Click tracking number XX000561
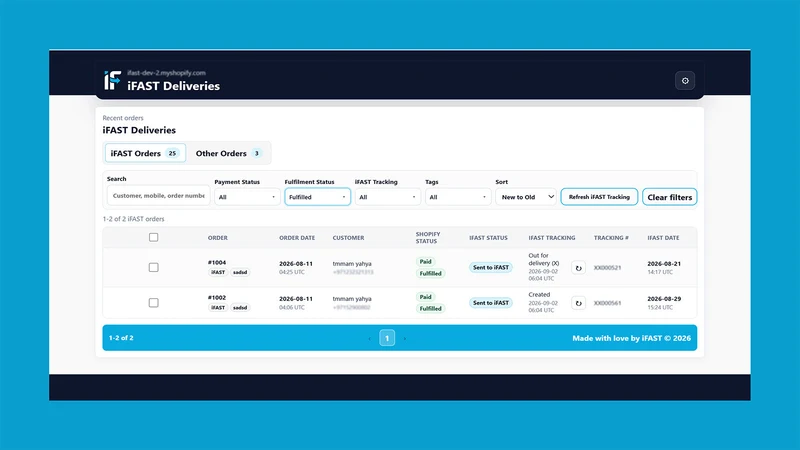800x450 pixels. 607,303
